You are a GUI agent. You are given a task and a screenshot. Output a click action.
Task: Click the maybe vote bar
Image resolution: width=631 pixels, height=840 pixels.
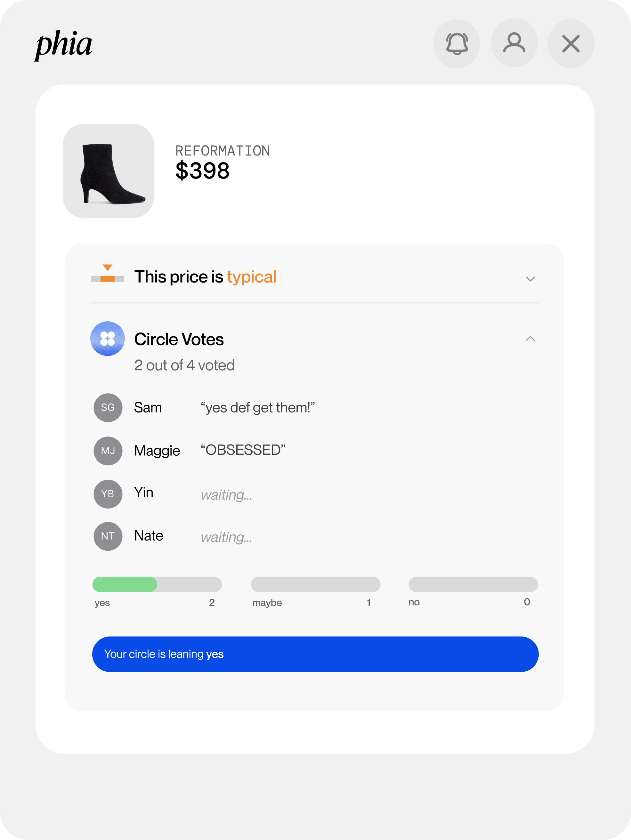[x=315, y=584]
